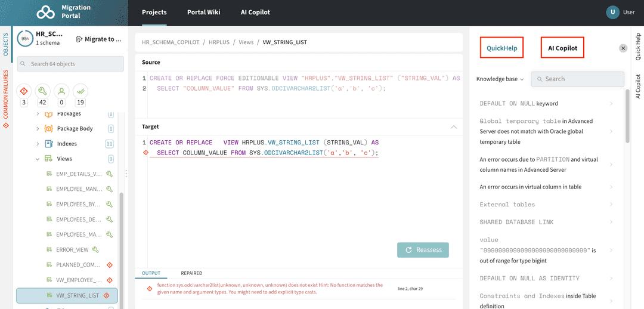The width and height of the screenshot is (644, 309).
Task: Click the Migration Portal cloud logo
Action: (x=45, y=13)
